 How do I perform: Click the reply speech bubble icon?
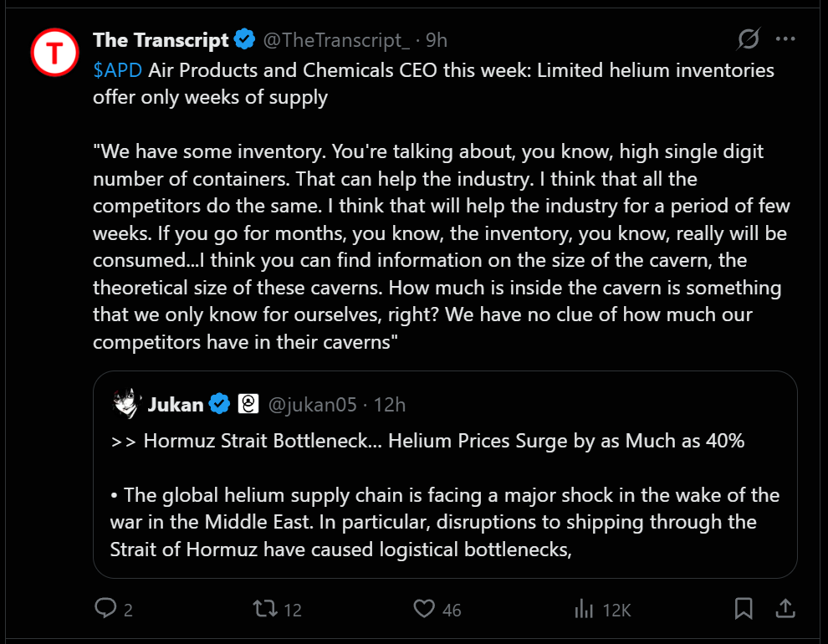click(105, 608)
